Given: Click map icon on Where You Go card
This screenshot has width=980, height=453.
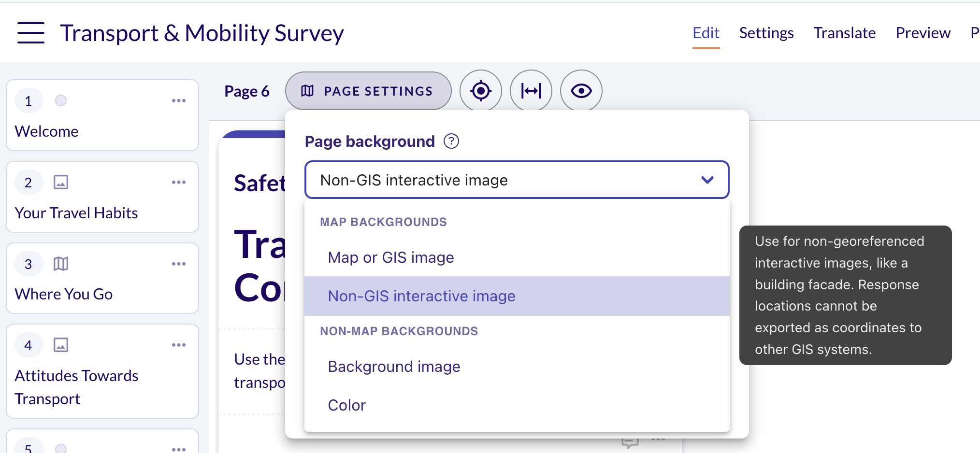Looking at the screenshot, I should [x=61, y=264].
